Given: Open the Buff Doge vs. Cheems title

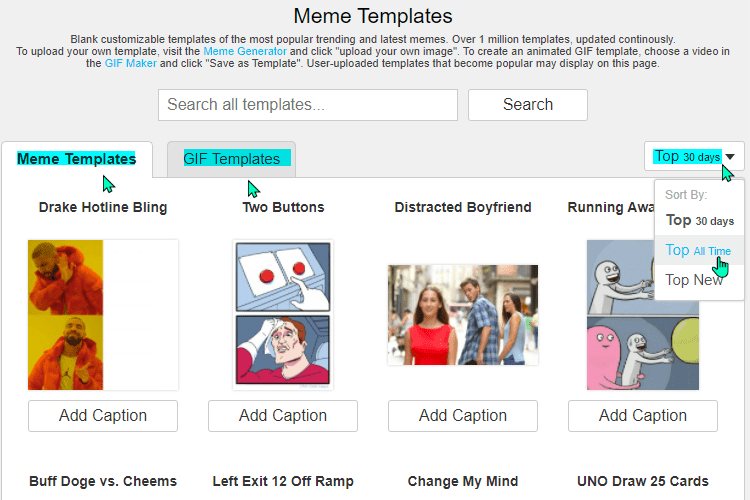Looking at the screenshot, I should pyautogui.click(x=103, y=481).
